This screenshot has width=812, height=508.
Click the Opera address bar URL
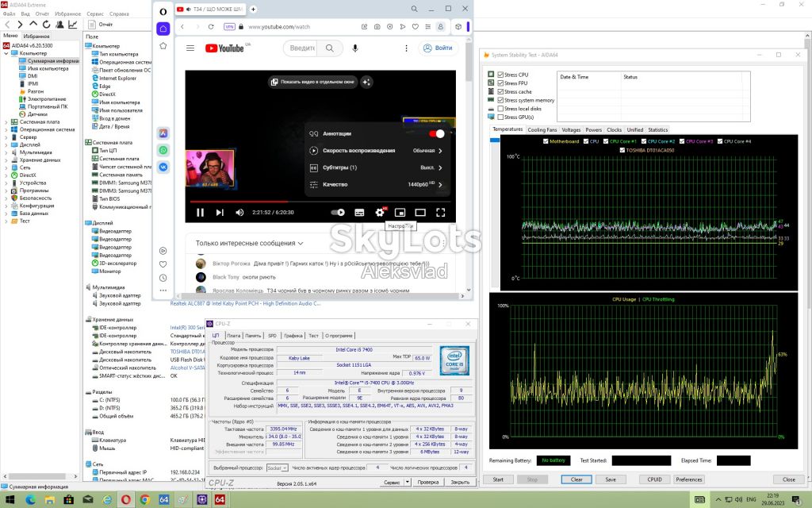(x=279, y=26)
